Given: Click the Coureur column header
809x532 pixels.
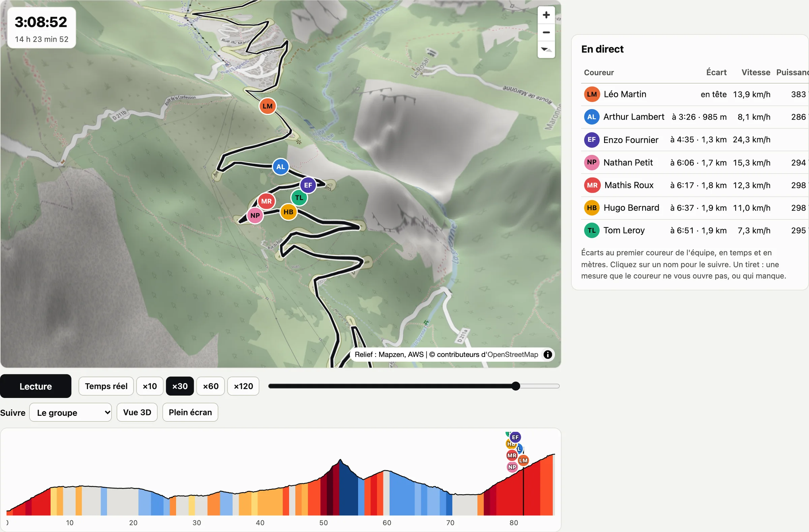Looking at the screenshot, I should pos(599,72).
